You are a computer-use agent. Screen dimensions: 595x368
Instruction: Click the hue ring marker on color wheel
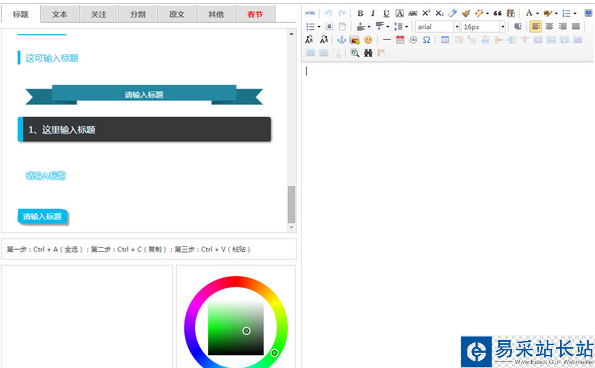(274, 353)
